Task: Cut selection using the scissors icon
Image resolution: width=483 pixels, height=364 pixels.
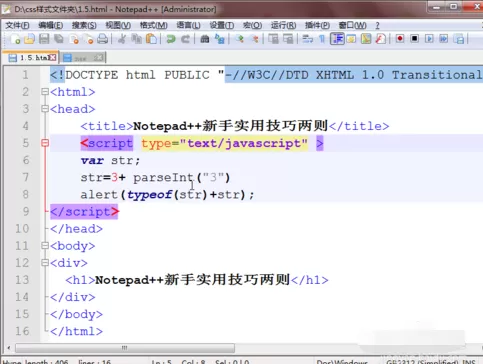Action: (122, 39)
